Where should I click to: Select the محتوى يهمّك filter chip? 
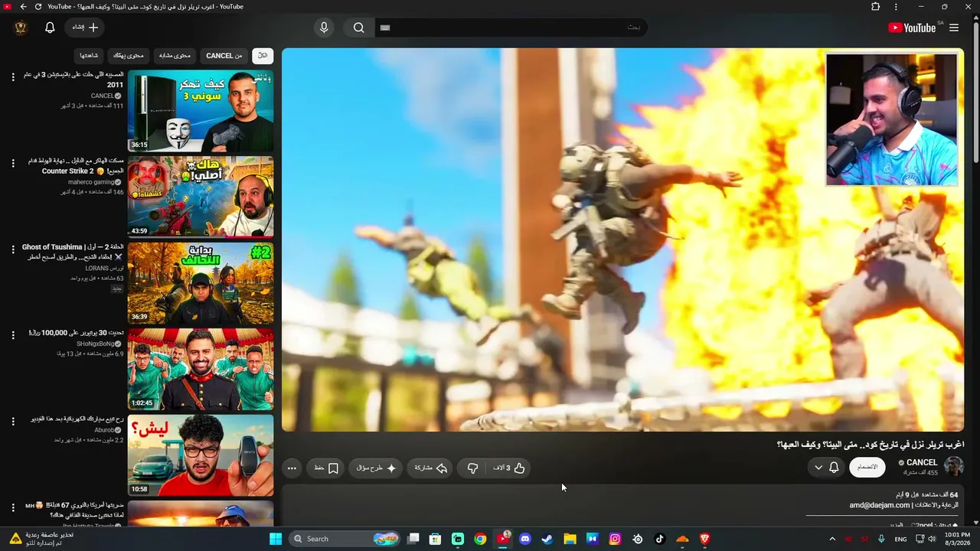(128, 56)
